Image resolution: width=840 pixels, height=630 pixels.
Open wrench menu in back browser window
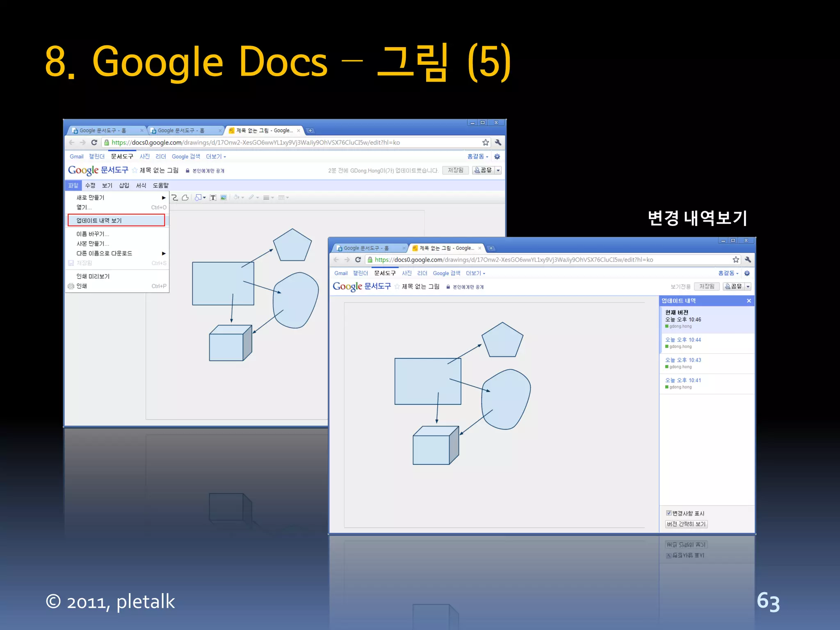point(498,142)
